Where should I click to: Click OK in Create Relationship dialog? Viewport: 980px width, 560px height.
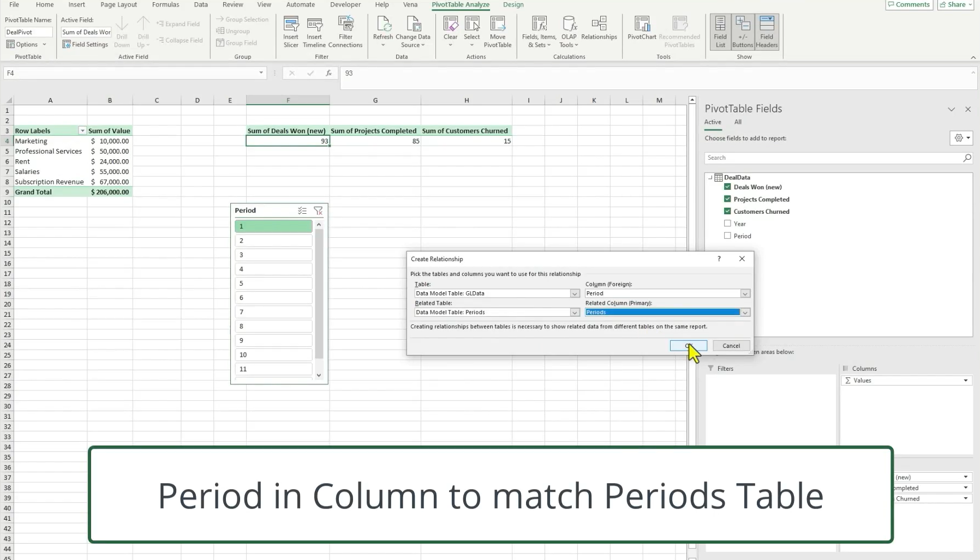coord(687,345)
